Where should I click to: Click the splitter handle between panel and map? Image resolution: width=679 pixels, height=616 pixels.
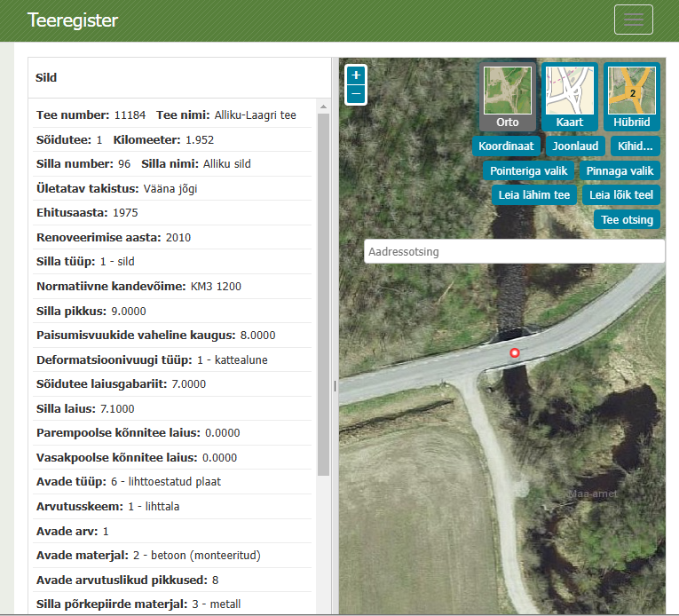click(x=335, y=386)
